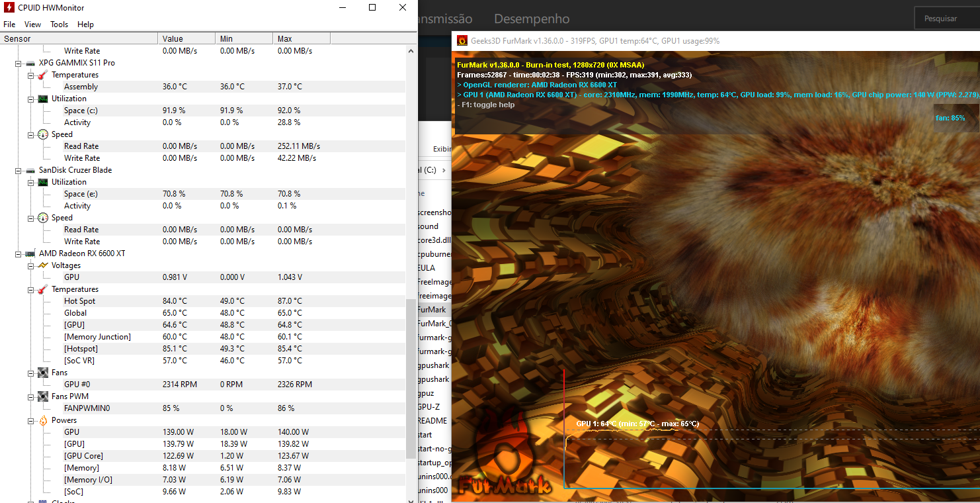Click the 'F1: toggle help' line in FurMark
The width and height of the screenshot is (980, 503).
pos(487,105)
